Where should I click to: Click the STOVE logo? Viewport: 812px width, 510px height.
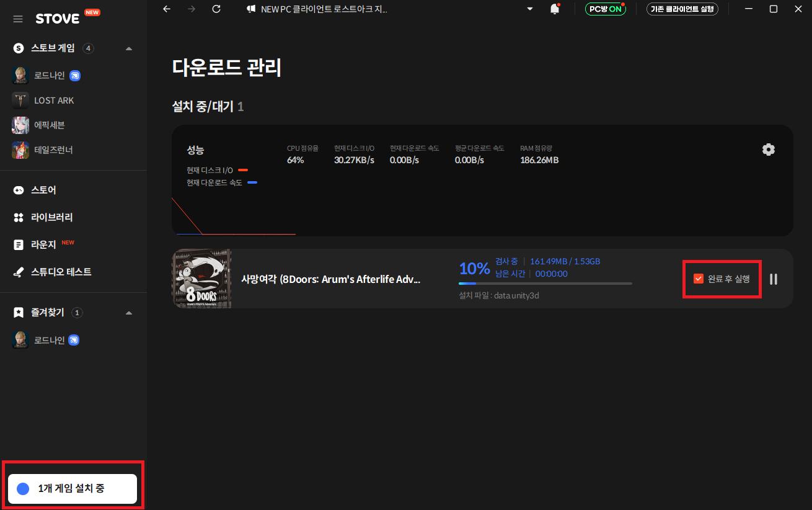point(58,19)
